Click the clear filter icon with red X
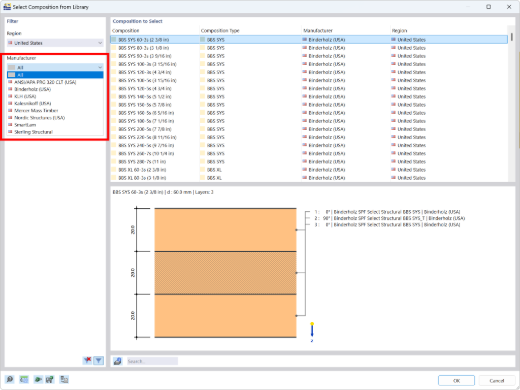 click(87, 360)
